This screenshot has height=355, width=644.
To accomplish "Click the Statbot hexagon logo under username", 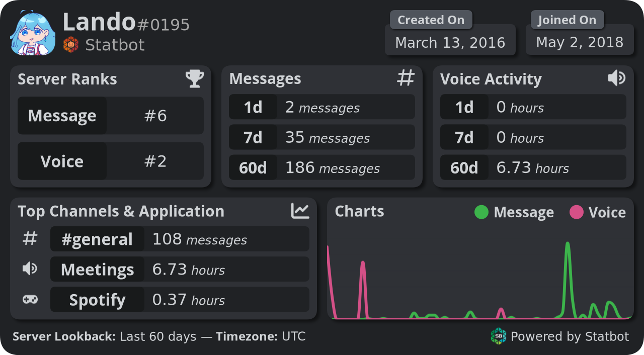I will [71, 45].
